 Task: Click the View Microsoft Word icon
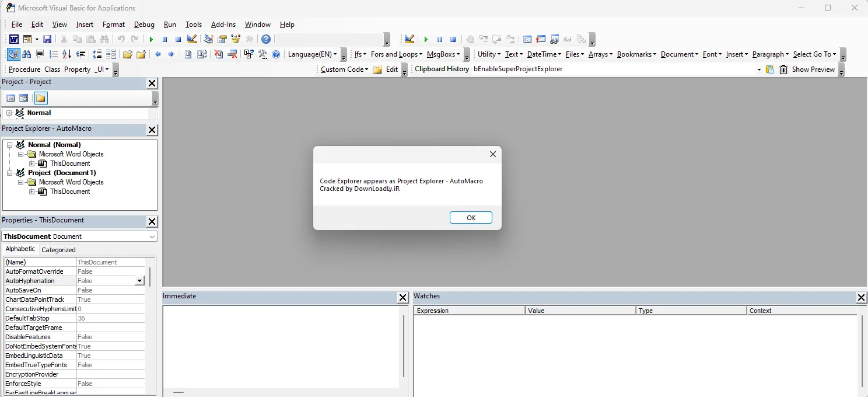click(13, 39)
